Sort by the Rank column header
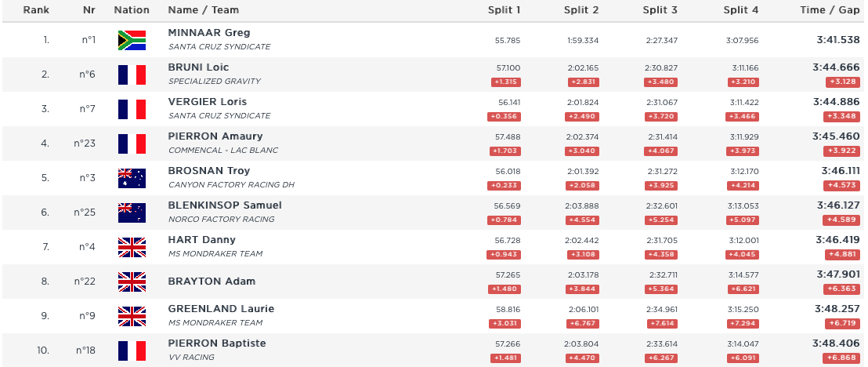This screenshot has height=367, width=868. (36, 10)
